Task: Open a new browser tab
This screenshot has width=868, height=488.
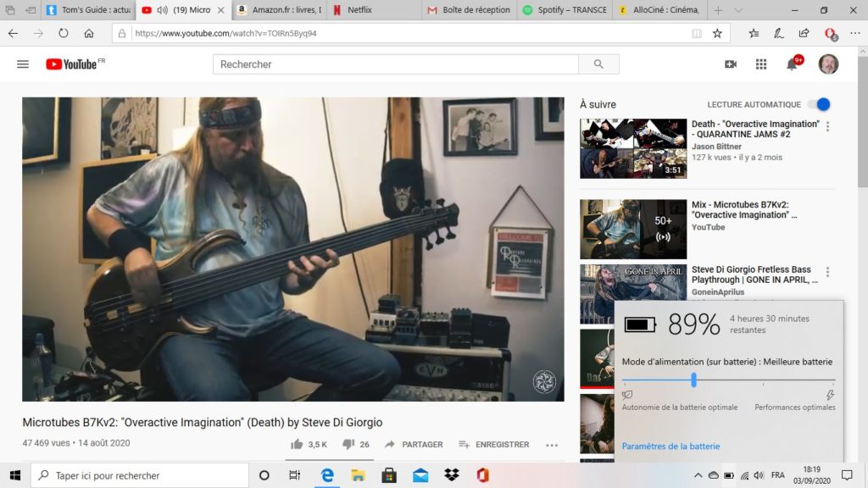Action: (x=718, y=10)
